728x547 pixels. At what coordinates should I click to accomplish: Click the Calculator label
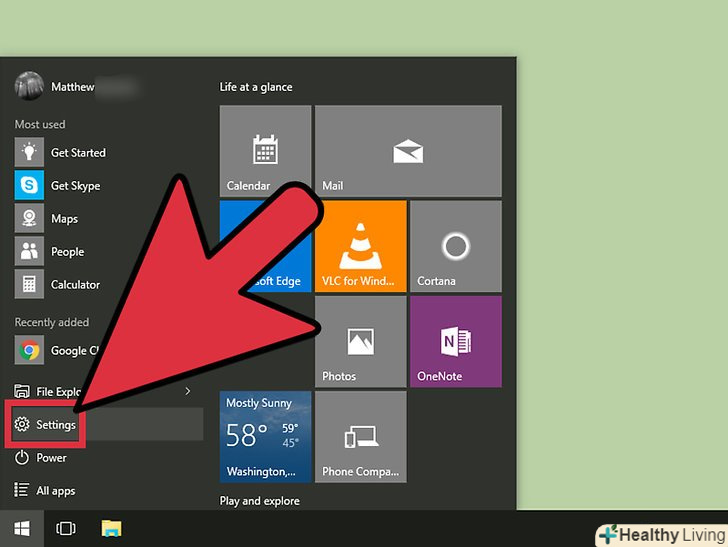coord(75,285)
